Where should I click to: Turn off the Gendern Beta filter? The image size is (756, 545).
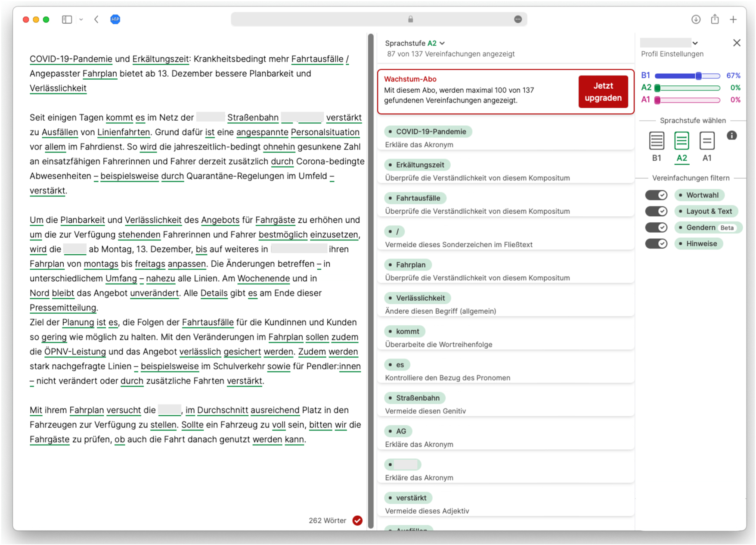[656, 227]
